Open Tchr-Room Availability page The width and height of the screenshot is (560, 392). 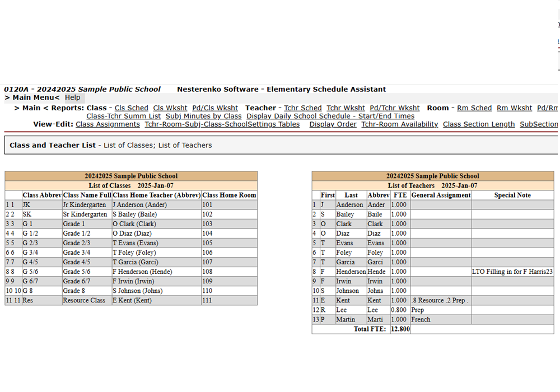tap(399, 124)
